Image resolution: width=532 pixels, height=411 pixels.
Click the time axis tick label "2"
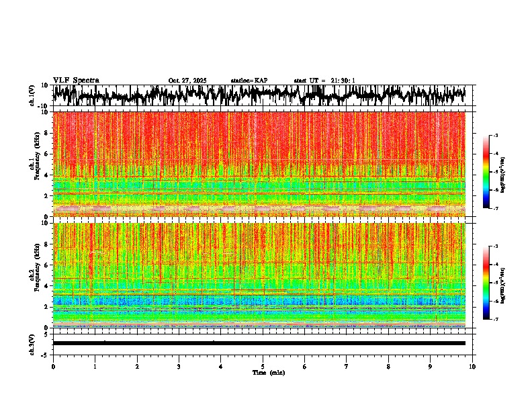pyautogui.click(x=137, y=367)
